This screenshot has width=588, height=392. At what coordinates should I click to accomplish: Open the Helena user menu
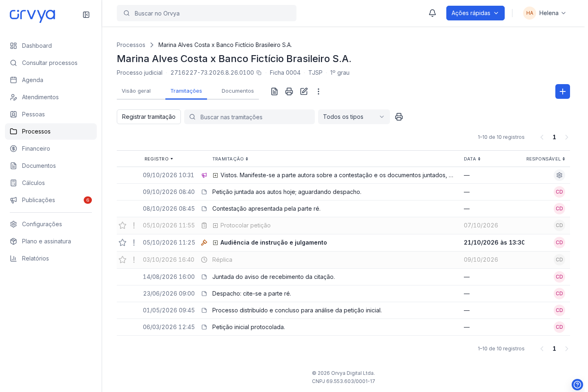(x=545, y=13)
